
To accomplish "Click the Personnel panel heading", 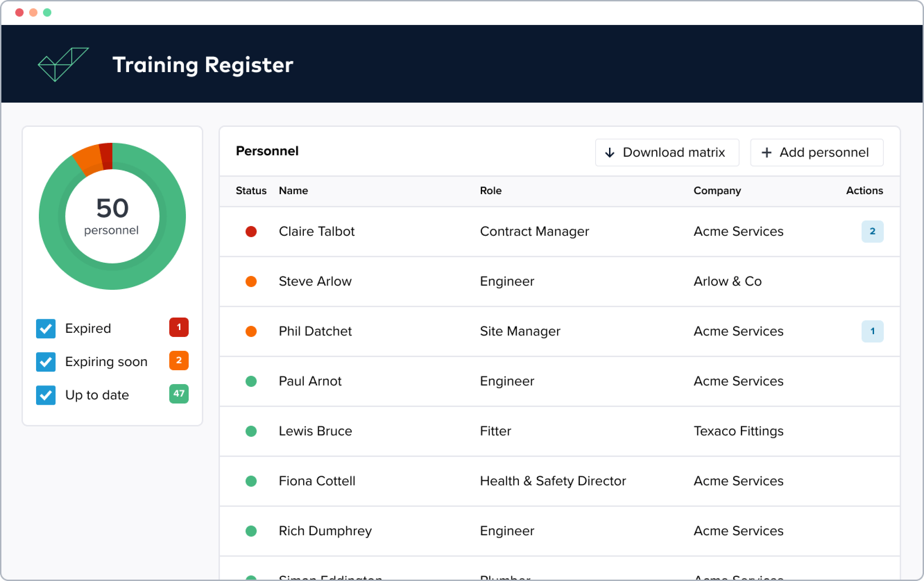I will (267, 151).
